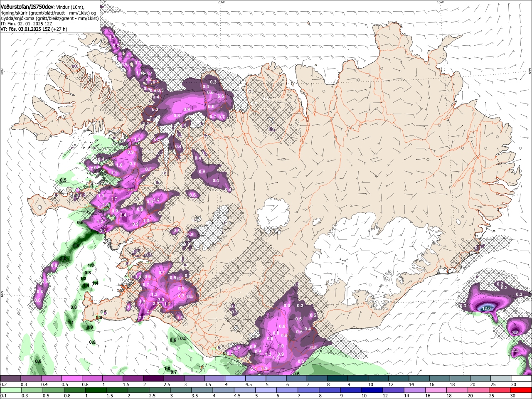This screenshot has height=399, width=532.
Task: Click lower legend lavender swatch starting at 14
Action: (x=415, y=390)
